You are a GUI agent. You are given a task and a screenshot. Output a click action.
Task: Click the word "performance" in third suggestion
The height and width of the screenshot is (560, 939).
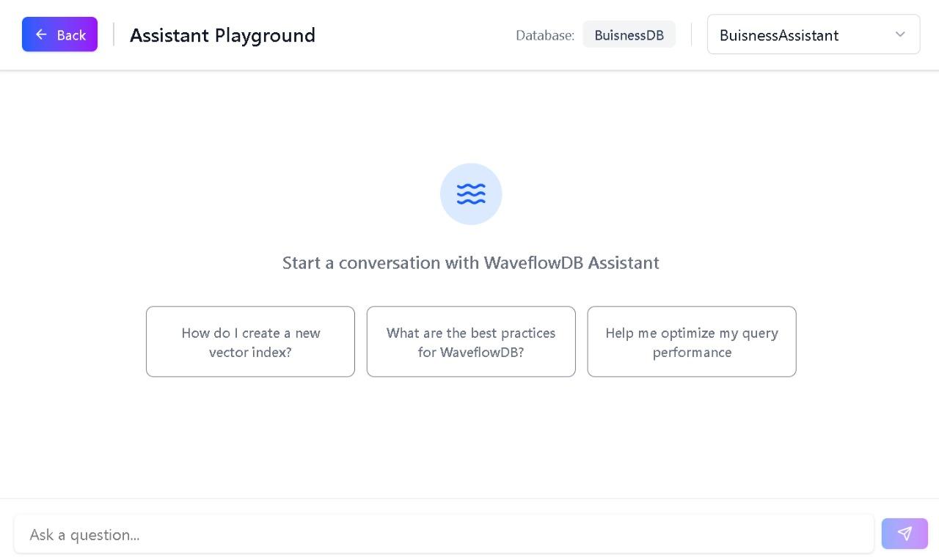click(x=692, y=352)
